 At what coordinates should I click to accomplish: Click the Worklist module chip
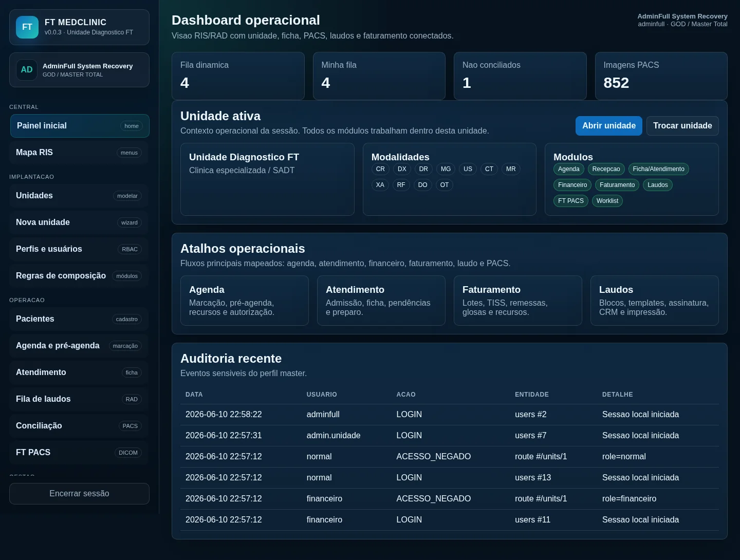tap(607, 201)
